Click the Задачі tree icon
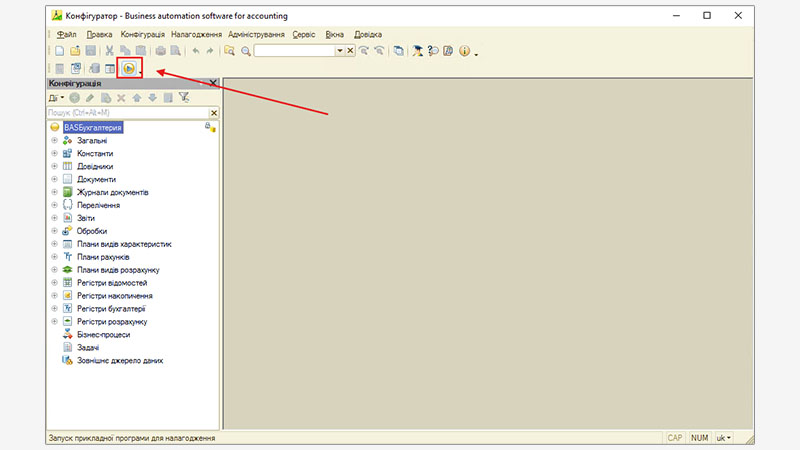Image resolution: width=800 pixels, height=450 pixels. click(68, 347)
